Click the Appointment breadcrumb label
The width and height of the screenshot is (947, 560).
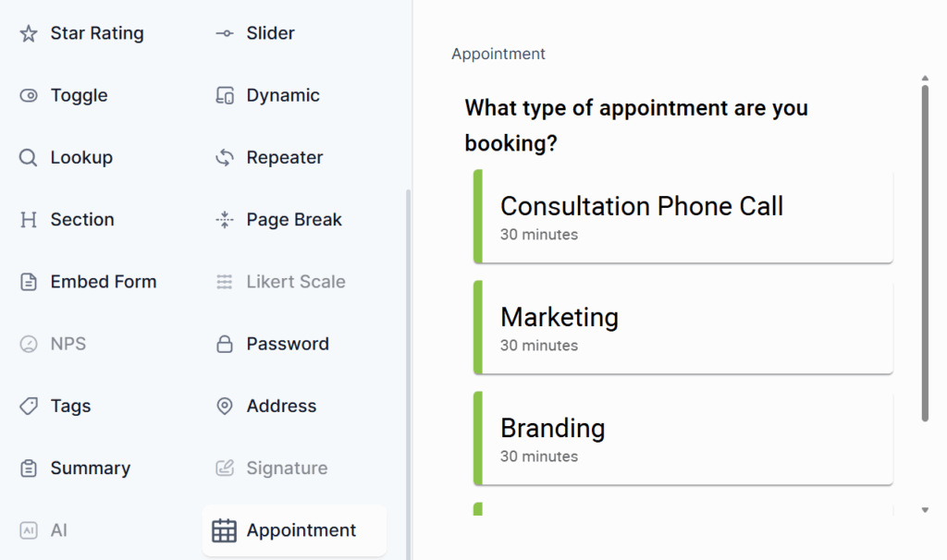pos(498,54)
